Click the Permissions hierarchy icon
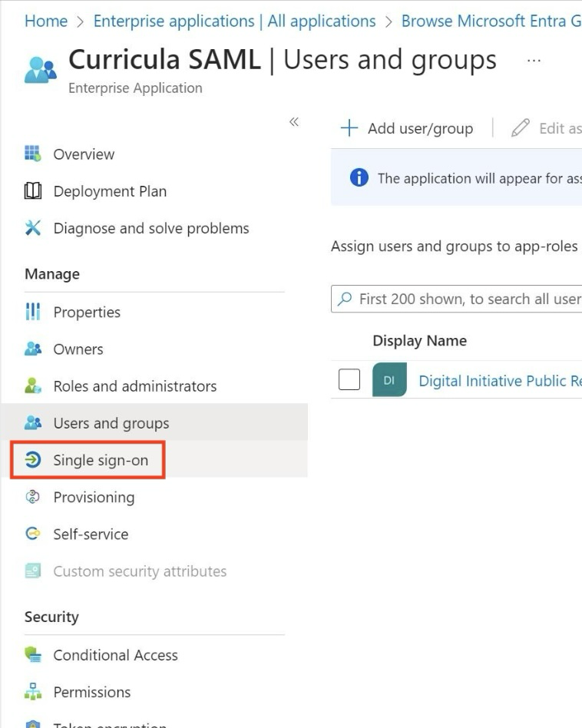The width and height of the screenshot is (582, 728). click(32, 692)
